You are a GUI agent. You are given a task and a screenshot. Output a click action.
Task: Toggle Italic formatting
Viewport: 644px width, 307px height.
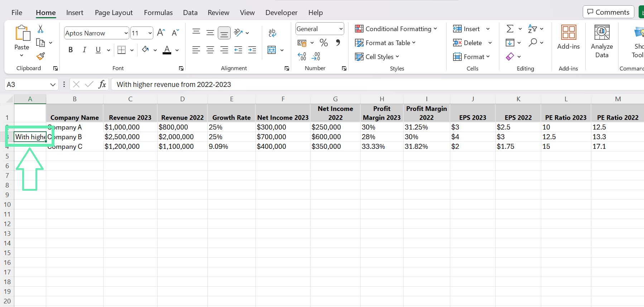pyautogui.click(x=84, y=50)
